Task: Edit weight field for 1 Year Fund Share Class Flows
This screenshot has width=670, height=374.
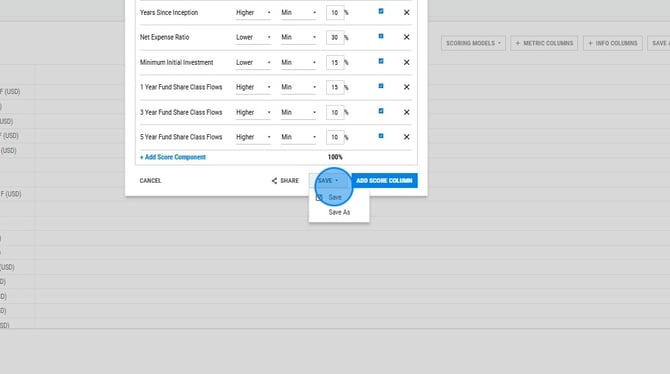Action: 335,87
